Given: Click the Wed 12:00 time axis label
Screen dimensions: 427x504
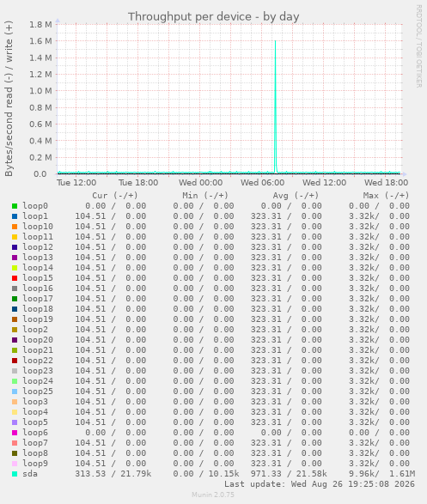Looking at the screenshot, I should coord(324,183).
